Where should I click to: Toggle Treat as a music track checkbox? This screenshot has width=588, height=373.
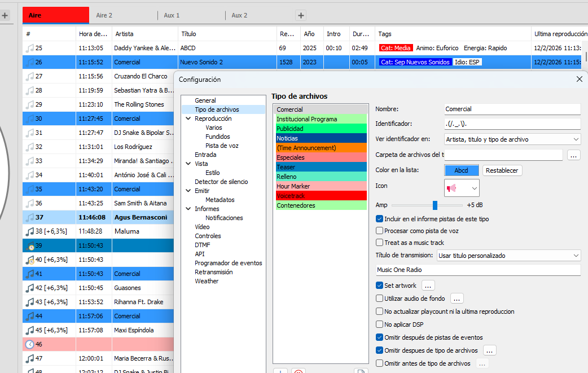tap(380, 243)
